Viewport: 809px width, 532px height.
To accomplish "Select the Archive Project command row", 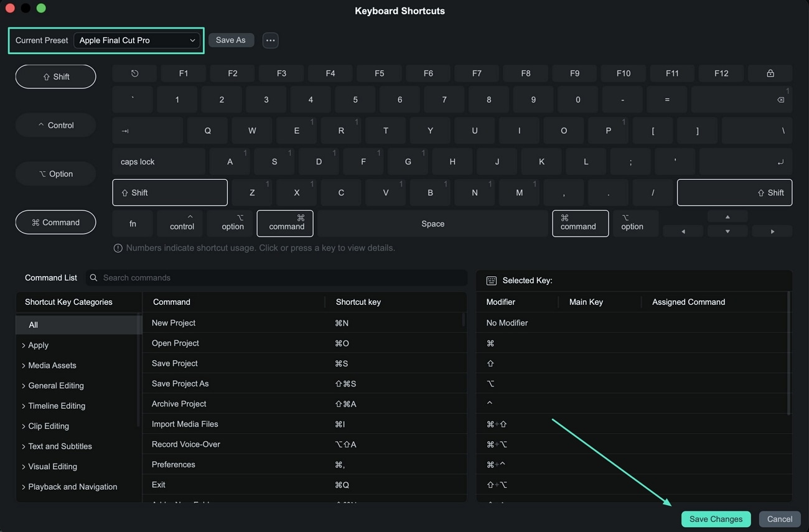I will tap(304, 404).
